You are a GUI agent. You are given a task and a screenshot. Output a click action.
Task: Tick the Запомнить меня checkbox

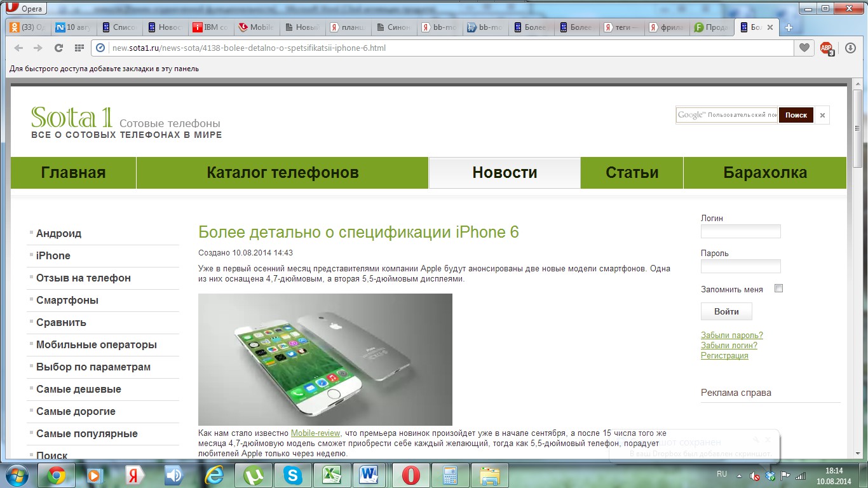click(778, 288)
